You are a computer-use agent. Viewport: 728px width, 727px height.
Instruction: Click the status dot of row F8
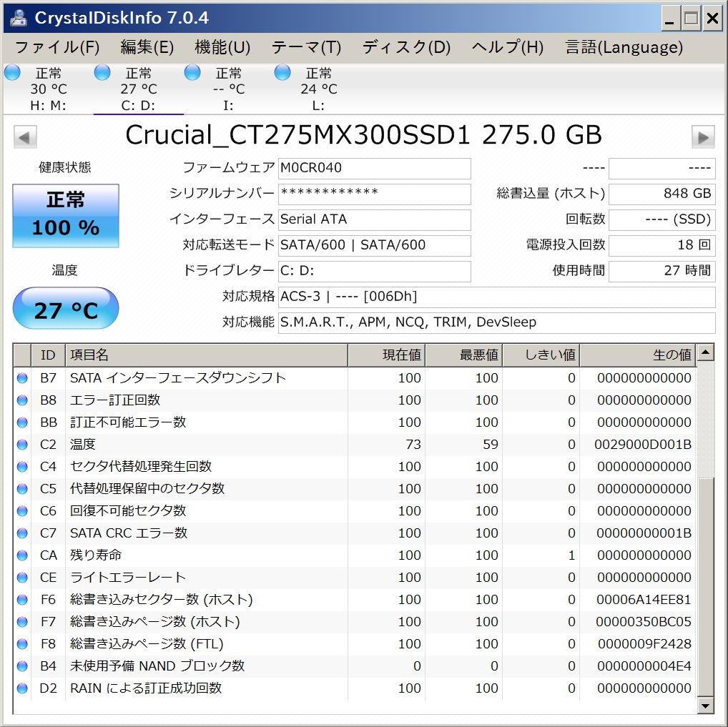pyautogui.click(x=22, y=644)
